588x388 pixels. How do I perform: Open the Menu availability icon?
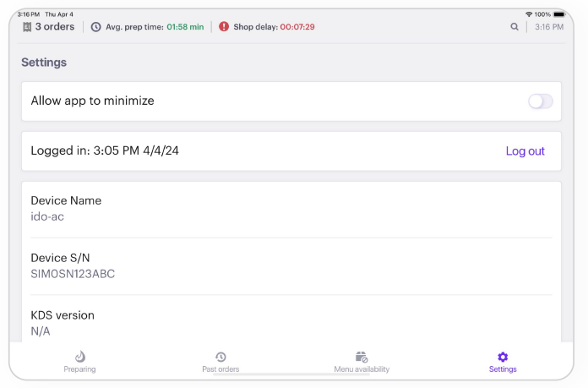(x=362, y=357)
